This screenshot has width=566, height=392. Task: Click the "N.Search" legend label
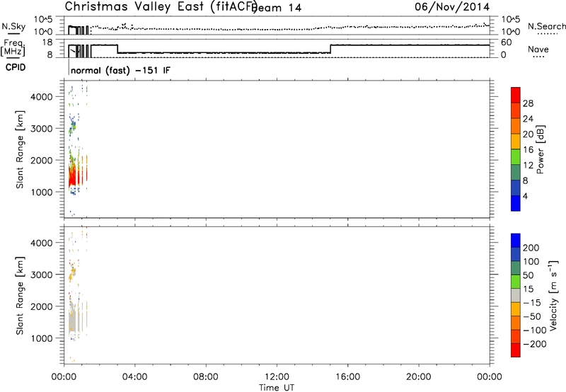[547, 26]
